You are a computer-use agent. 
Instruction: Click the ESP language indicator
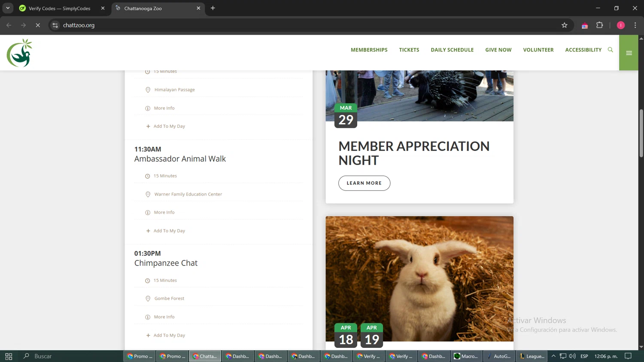(584, 356)
